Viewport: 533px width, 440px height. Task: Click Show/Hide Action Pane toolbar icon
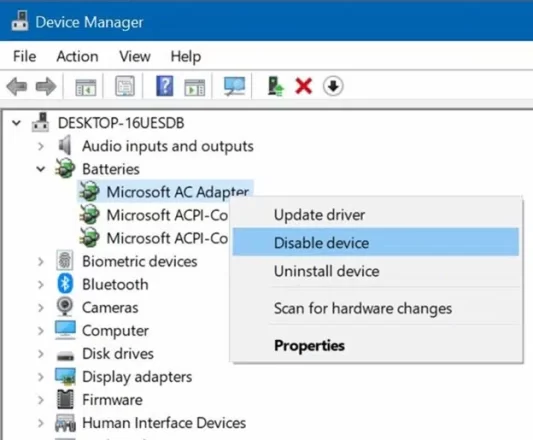195,87
